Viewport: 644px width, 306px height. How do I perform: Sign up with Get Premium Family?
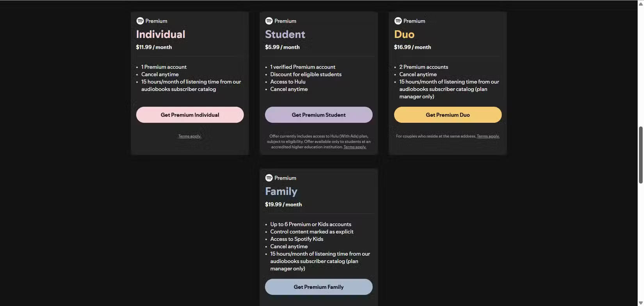[318, 287]
